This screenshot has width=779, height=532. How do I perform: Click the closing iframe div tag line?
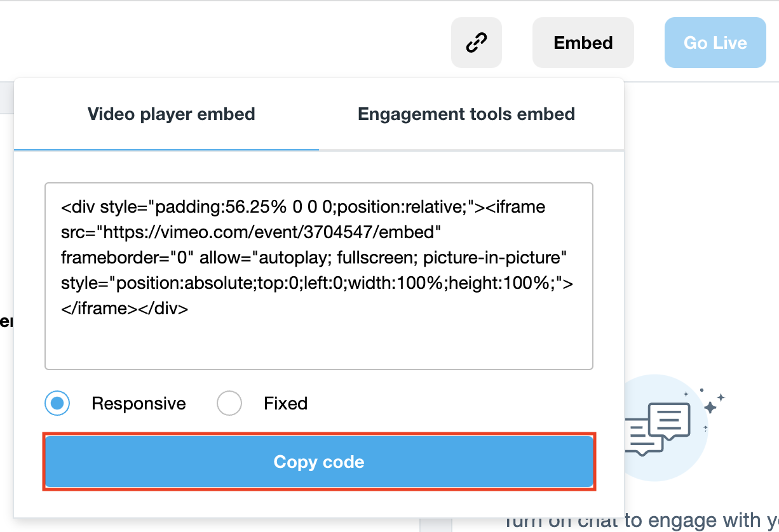[x=125, y=309]
